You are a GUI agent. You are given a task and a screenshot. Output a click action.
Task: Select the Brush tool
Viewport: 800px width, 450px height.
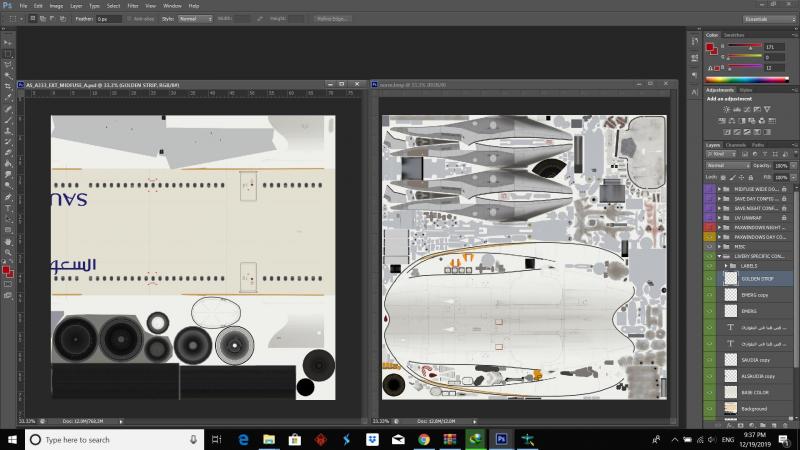(7, 120)
